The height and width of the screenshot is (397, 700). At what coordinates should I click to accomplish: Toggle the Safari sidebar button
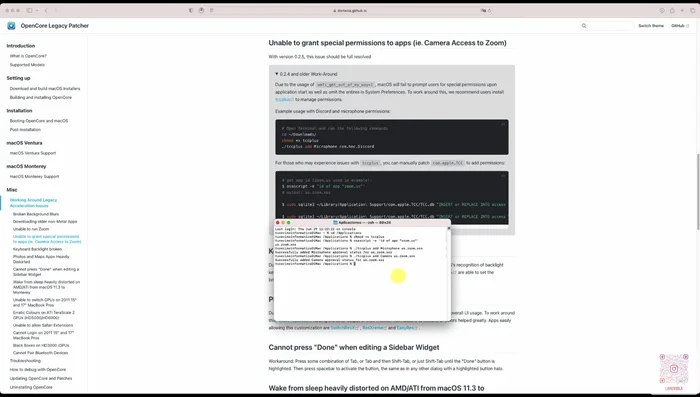point(29,10)
